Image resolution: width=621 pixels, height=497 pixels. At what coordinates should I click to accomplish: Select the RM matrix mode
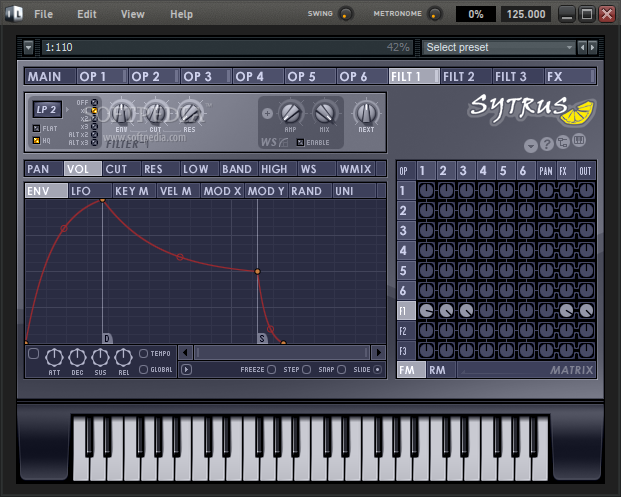tap(441, 370)
